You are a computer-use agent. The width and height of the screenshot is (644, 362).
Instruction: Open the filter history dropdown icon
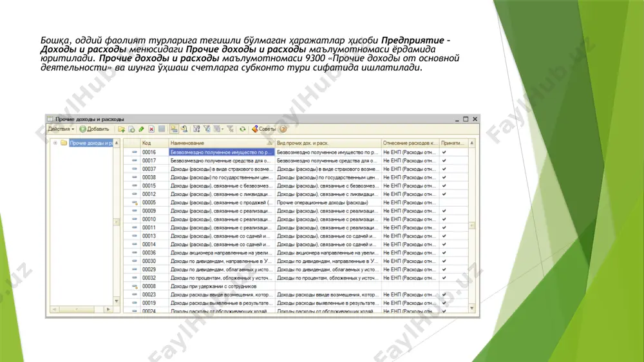pos(218,129)
